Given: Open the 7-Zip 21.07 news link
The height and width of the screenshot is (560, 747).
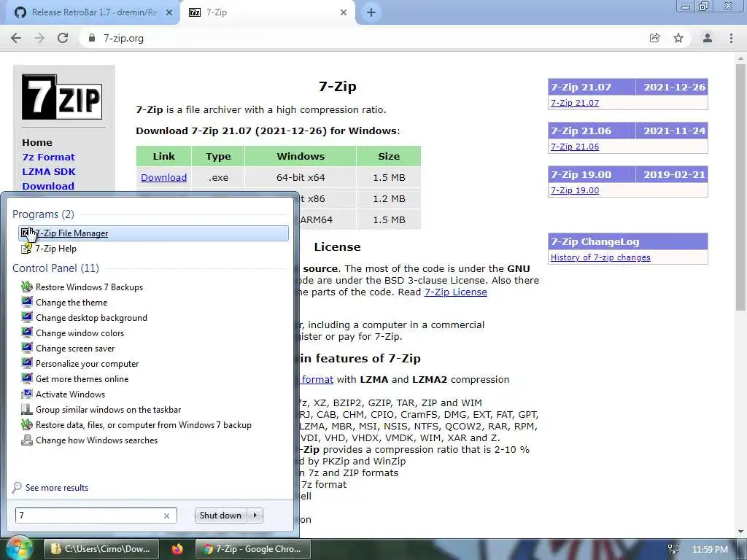Looking at the screenshot, I should 575,103.
